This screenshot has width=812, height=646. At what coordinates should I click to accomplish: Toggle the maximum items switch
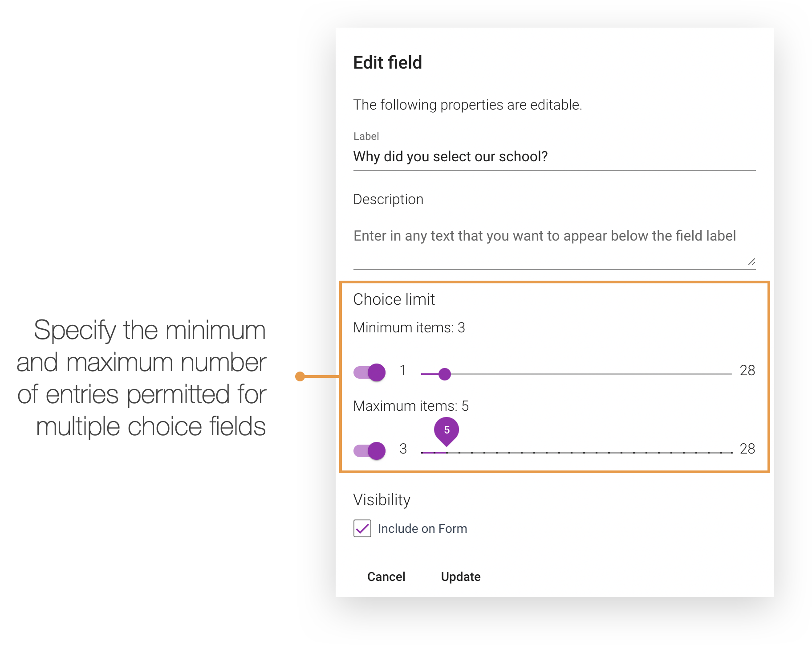coord(369,450)
